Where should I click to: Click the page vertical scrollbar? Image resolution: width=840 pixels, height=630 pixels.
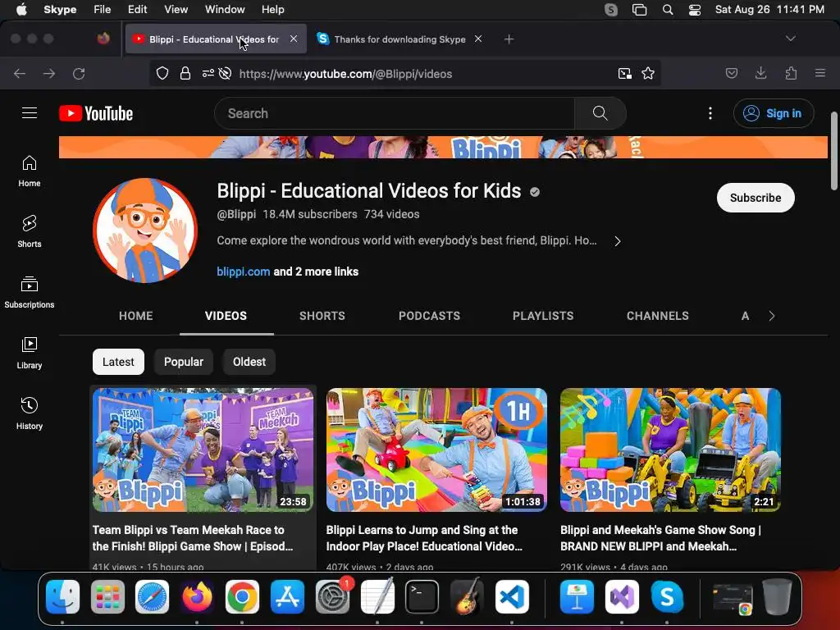point(833,151)
